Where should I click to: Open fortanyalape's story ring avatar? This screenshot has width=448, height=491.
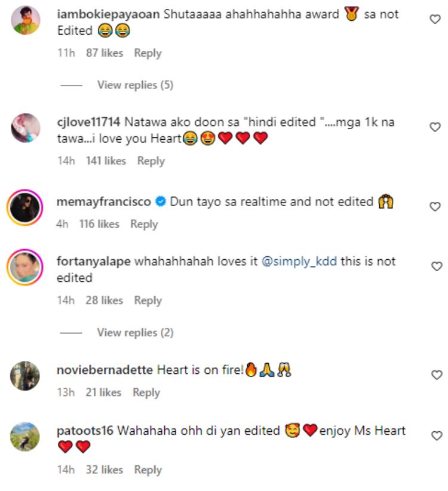coord(26,266)
